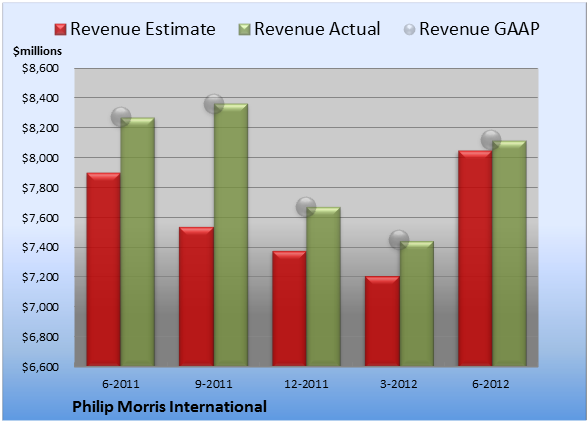This screenshot has height=422, width=588.
Task: Select the red estimate bar for 6-2011
Action: point(104,269)
